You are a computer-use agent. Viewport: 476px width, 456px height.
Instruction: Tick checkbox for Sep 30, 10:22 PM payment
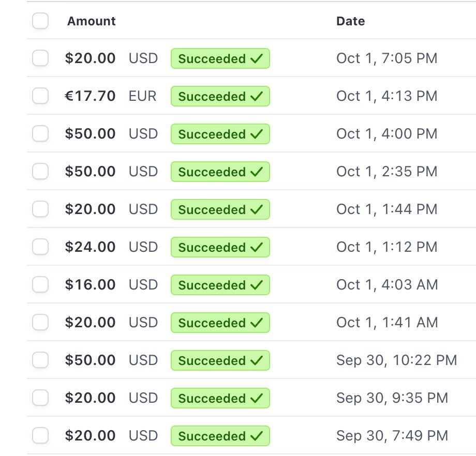click(40, 360)
